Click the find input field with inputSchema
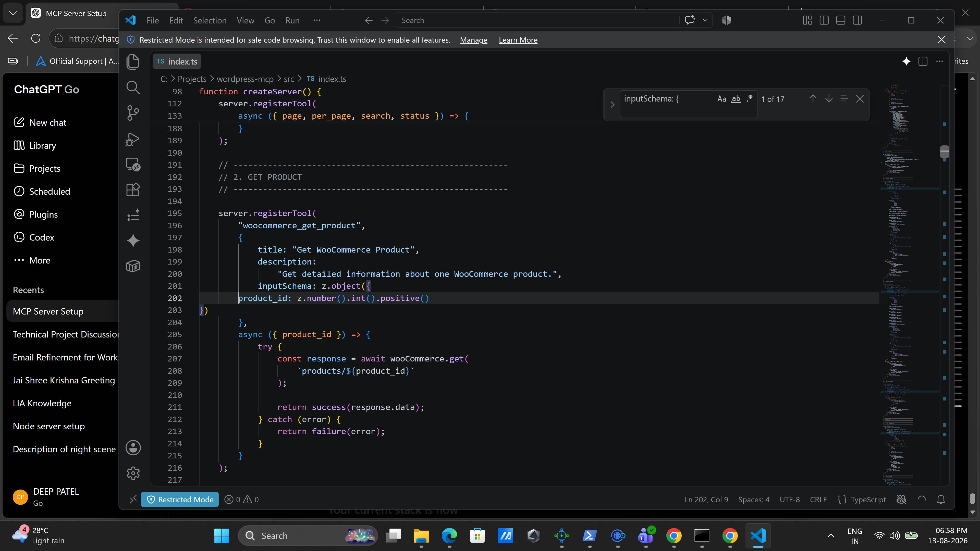 [668, 99]
